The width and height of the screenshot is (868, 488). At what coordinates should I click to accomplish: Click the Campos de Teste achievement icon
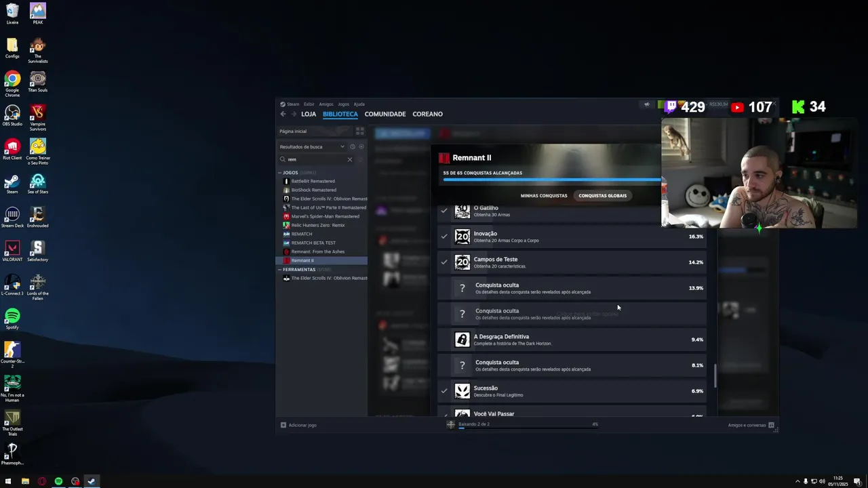point(462,262)
